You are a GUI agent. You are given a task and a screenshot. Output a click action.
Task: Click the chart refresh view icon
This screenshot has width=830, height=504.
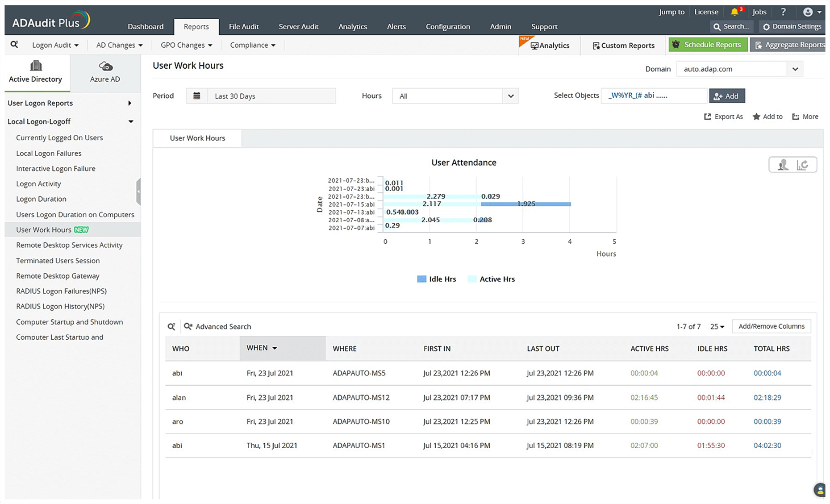pyautogui.click(x=803, y=165)
